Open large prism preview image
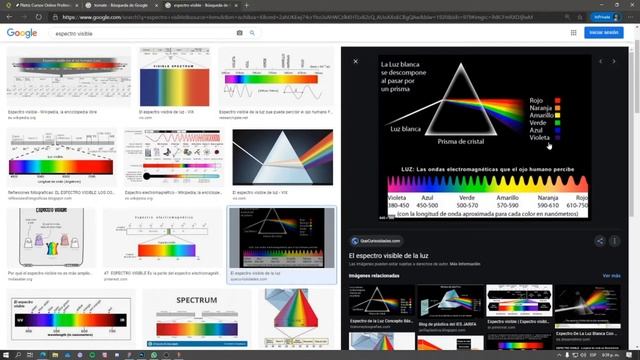 (x=484, y=137)
